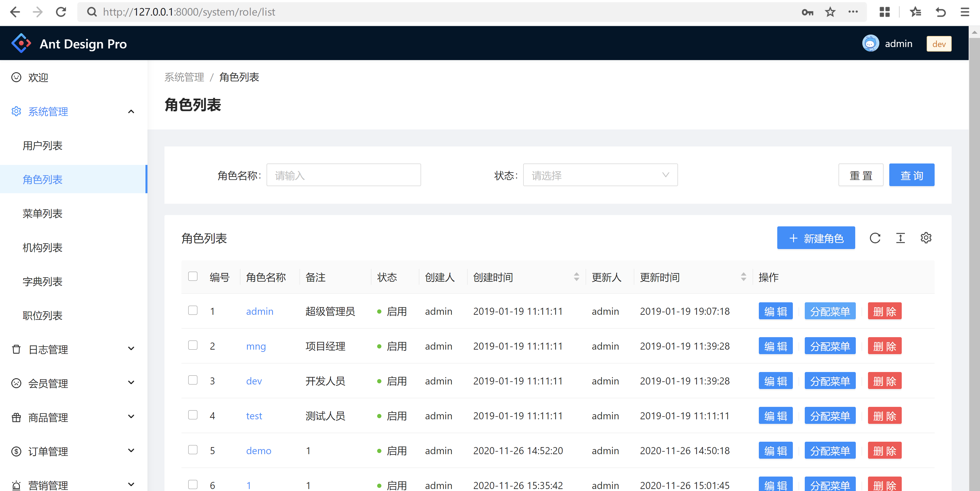Click the 系统管理 gear icon
The image size is (980, 491).
point(16,111)
